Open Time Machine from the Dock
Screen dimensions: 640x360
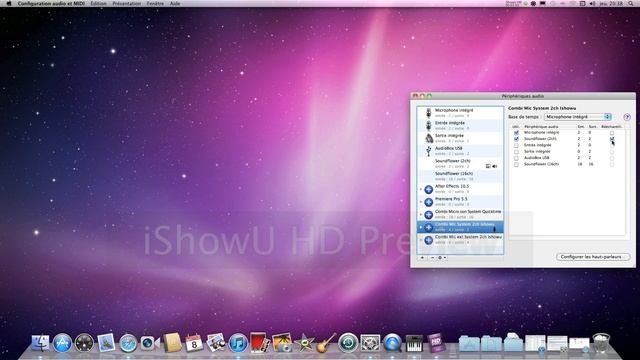click(x=348, y=343)
